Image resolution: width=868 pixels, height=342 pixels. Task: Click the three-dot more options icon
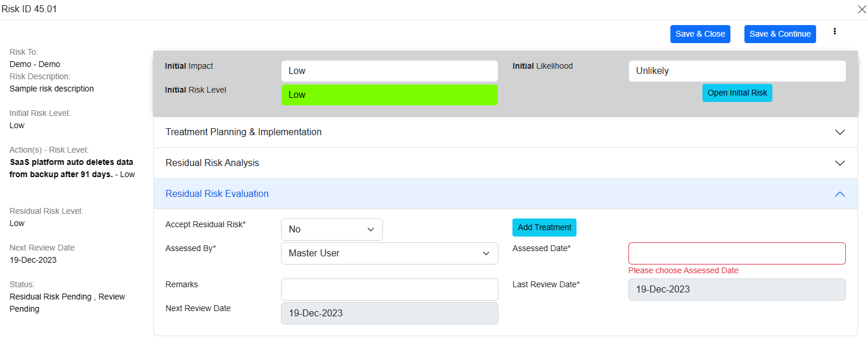tap(835, 31)
